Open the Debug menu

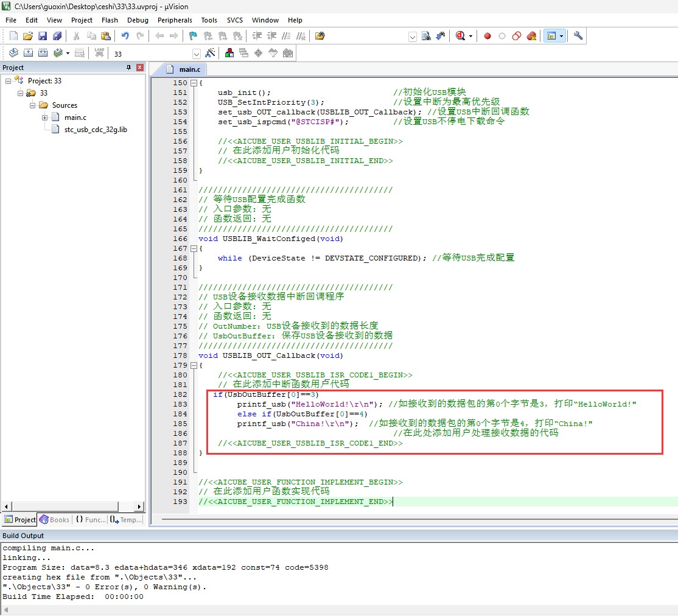point(138,20)
